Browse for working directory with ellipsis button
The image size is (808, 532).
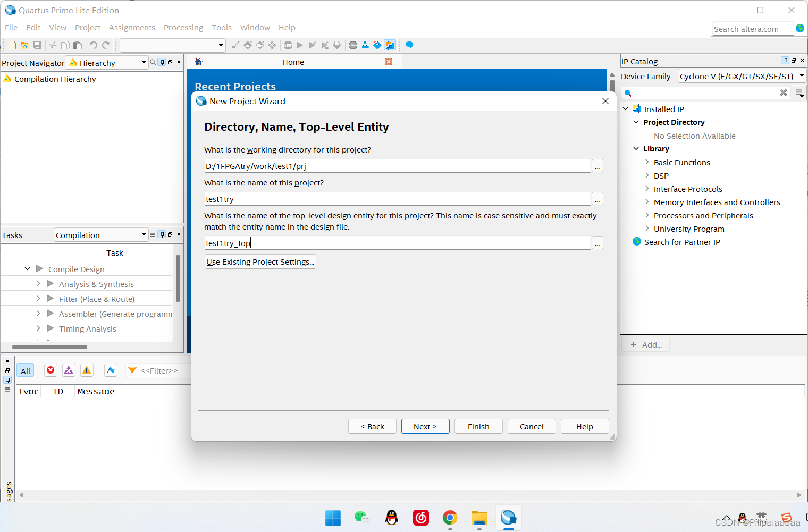(597, 166)
